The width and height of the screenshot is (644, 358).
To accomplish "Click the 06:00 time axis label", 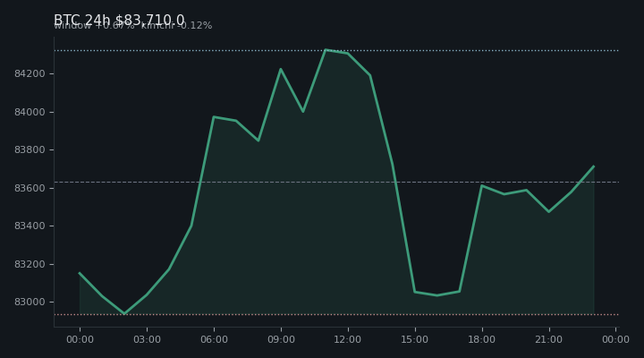I will 214,339.
